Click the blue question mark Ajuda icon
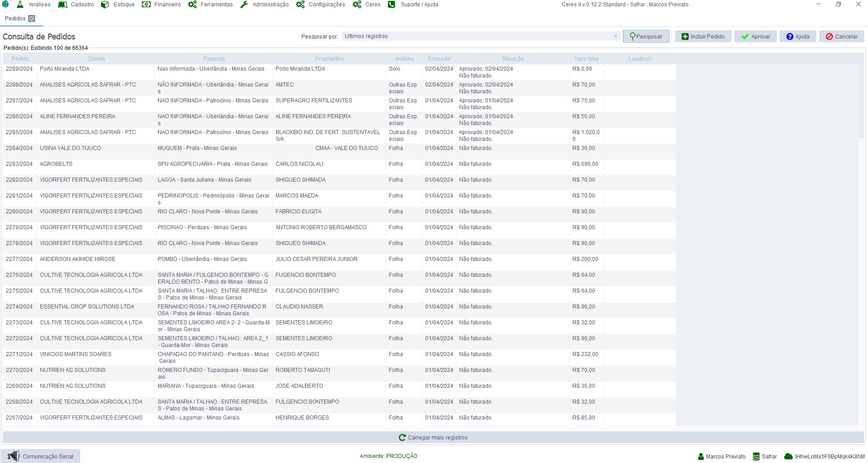This screenshot has width=868, height=463. [x=790, y=37]
